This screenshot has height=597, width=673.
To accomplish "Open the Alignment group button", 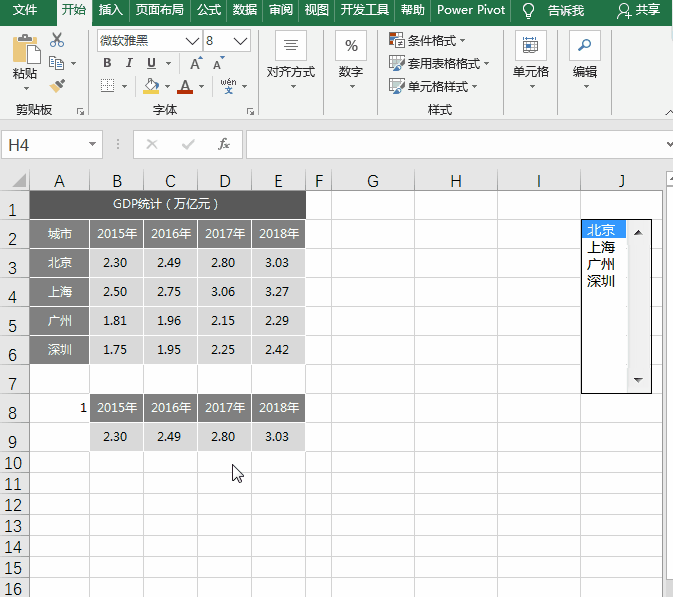I will point(291,60).
